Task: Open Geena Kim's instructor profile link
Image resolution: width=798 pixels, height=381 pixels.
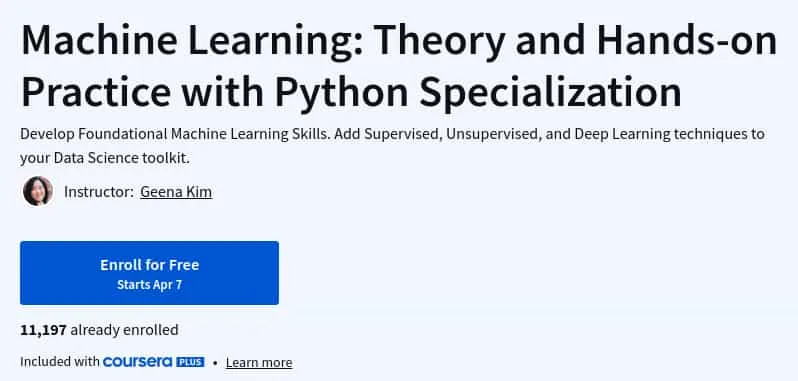Action: click(x=176, y=192)
